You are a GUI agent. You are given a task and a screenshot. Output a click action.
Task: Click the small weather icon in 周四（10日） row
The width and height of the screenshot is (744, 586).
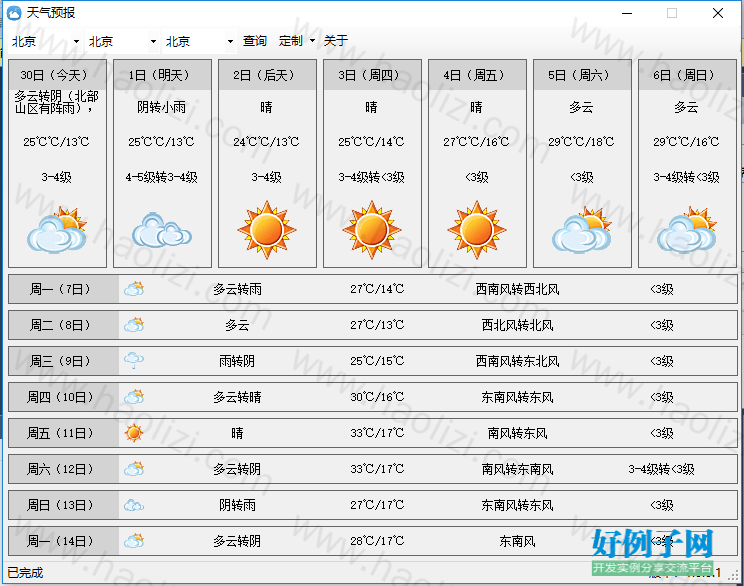click(134, 397)
